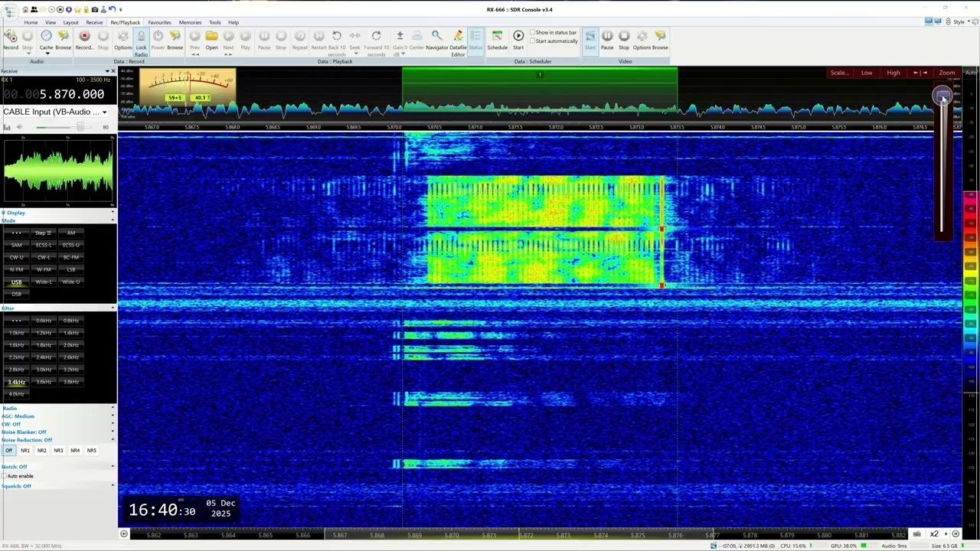Open the audio Cache clock icon

point(46,36)
